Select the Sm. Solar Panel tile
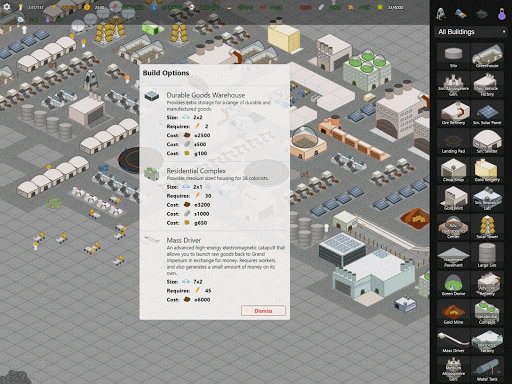Viewport: 512px width, 384px height. (487, 113)
